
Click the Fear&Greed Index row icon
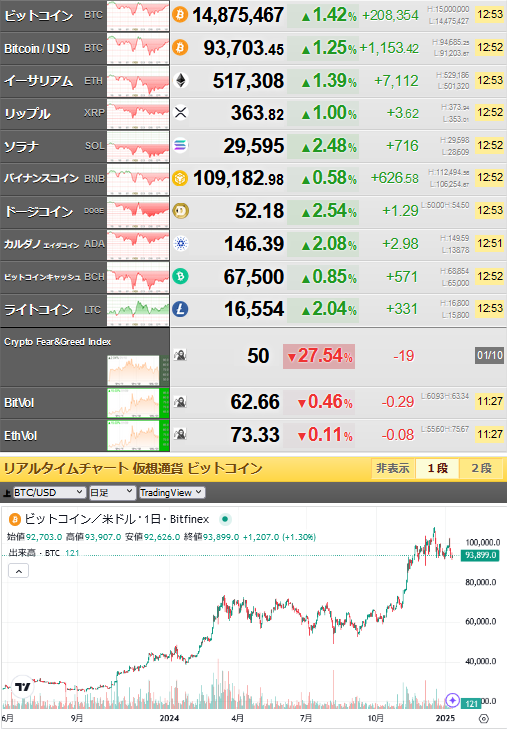(180, 355)
